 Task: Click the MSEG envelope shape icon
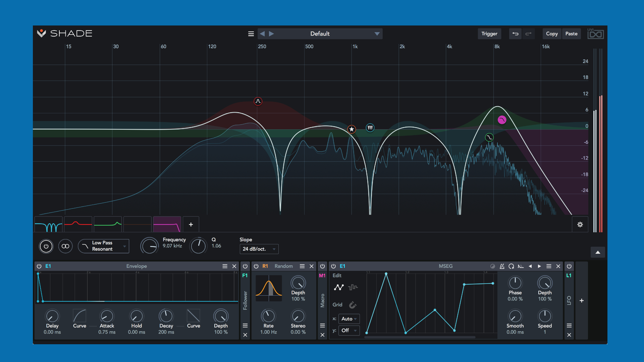point(521,266)
